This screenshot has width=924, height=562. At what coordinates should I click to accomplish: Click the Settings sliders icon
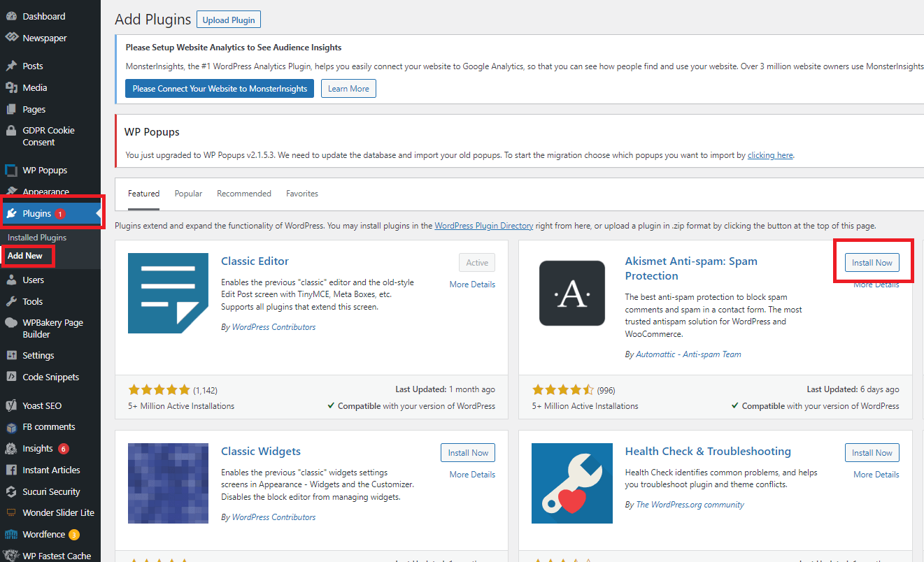[x=11, y=355]
